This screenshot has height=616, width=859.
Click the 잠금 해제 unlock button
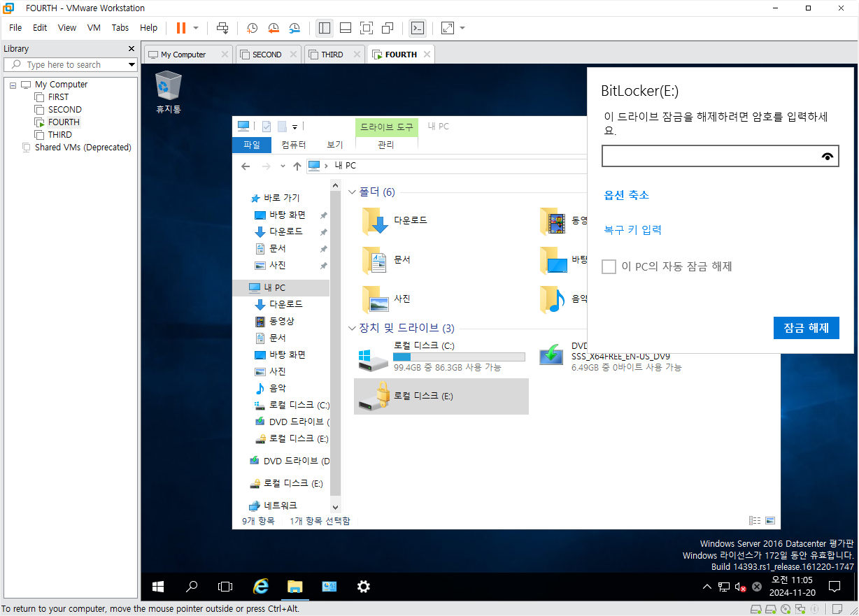point(806,328)
